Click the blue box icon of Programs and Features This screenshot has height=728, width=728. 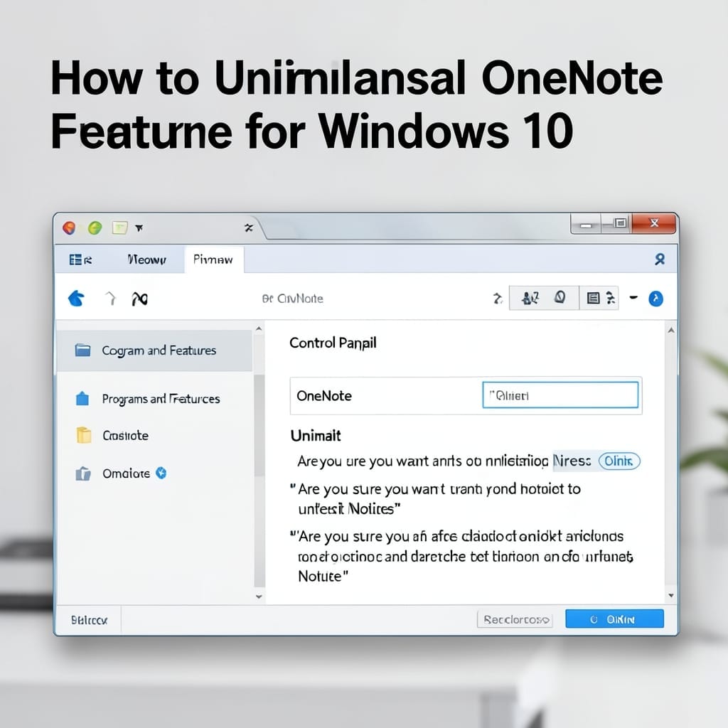pyautogui.click(x=82, y=398)
